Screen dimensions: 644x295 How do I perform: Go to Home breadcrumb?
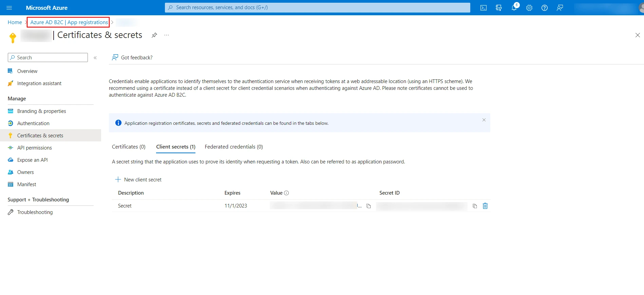point(15,22)
